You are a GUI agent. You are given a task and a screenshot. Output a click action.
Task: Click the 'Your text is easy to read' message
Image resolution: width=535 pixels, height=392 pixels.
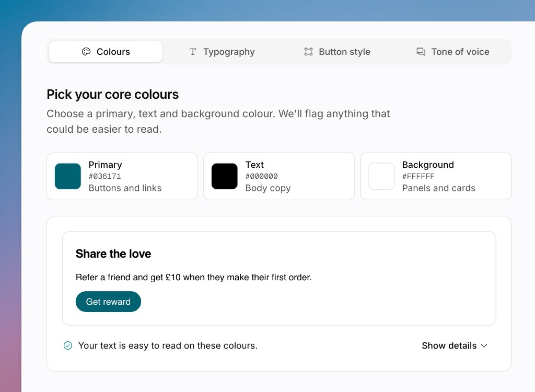pos(168,345)
